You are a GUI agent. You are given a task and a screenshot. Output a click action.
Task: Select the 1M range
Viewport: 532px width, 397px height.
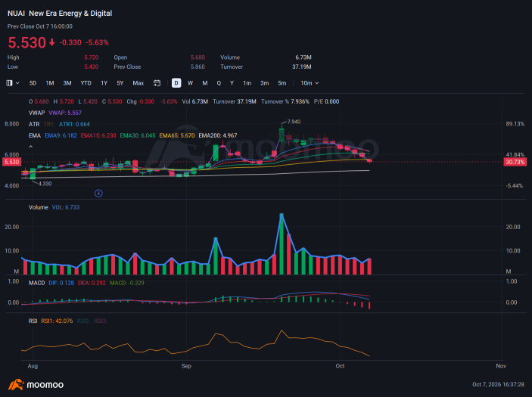pos(50,83)
